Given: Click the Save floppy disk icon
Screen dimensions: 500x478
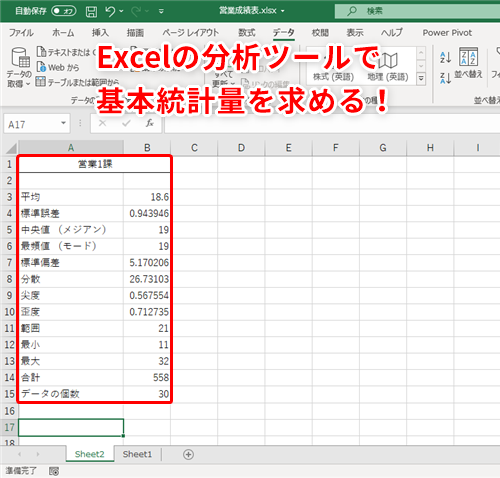Looking at the screenshot, I should point(91,12).
